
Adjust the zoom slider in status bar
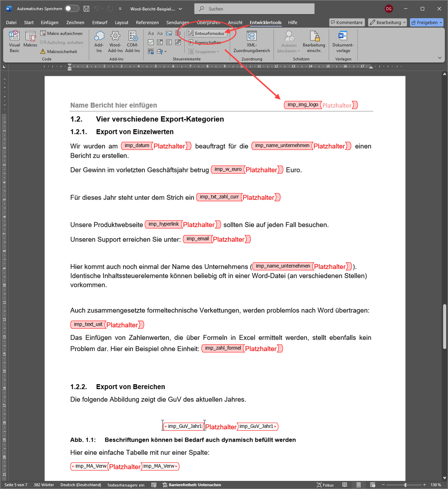405,485
